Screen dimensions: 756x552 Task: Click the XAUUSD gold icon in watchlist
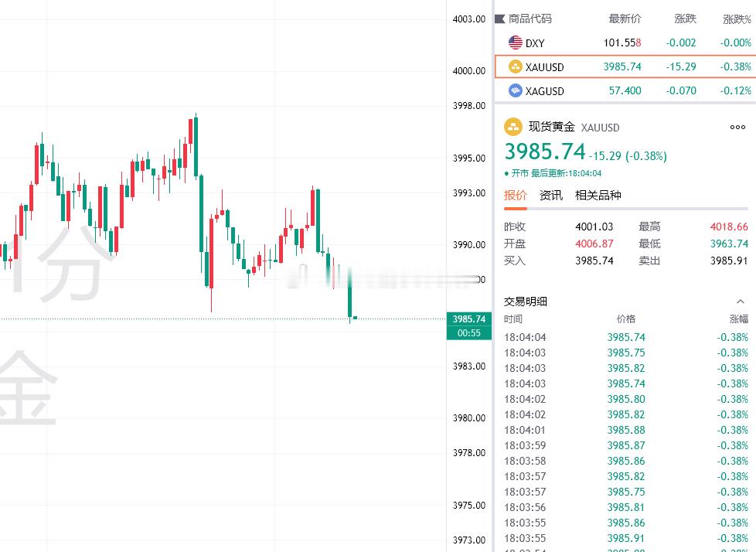[516, 66]
